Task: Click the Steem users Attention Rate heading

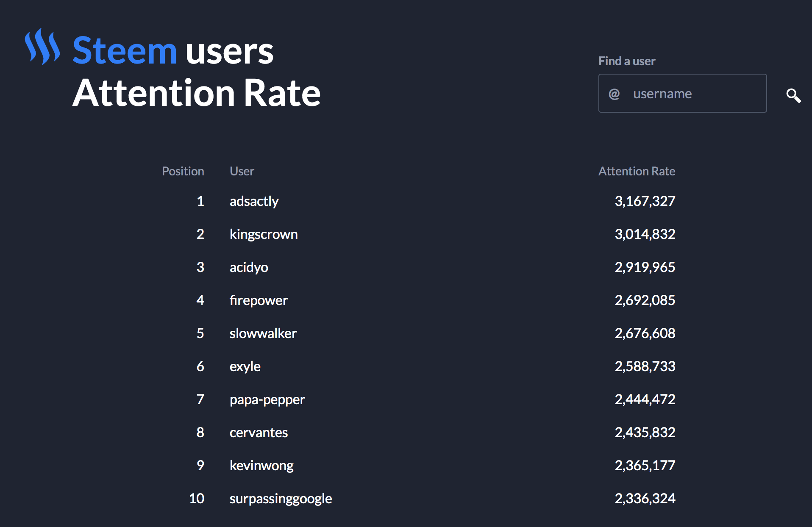Action: tap(196, 71)
